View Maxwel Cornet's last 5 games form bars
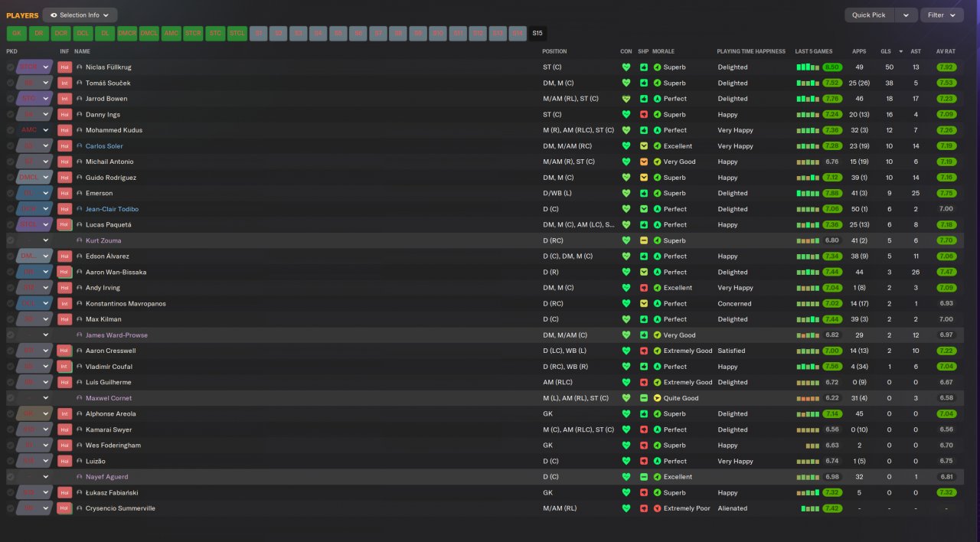Image resolution: width=980 pixels, height=542 pixels. (x=807, y=398)
